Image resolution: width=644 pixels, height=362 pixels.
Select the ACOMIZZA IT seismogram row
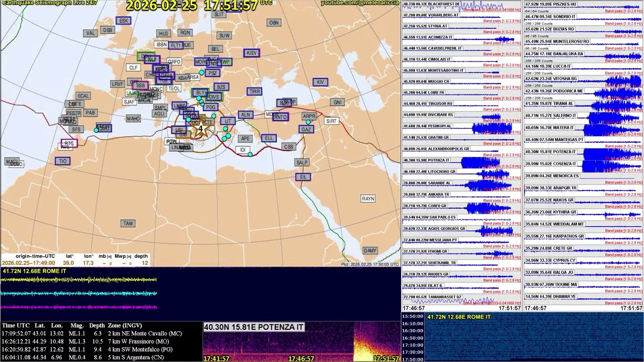point(462,39)
